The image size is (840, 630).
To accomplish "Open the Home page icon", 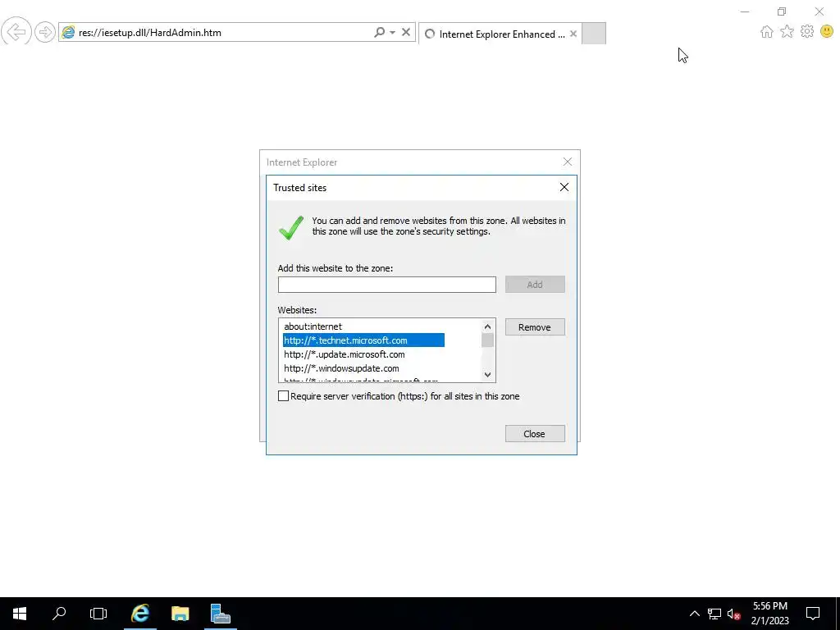I will click(x=767, y=32).
